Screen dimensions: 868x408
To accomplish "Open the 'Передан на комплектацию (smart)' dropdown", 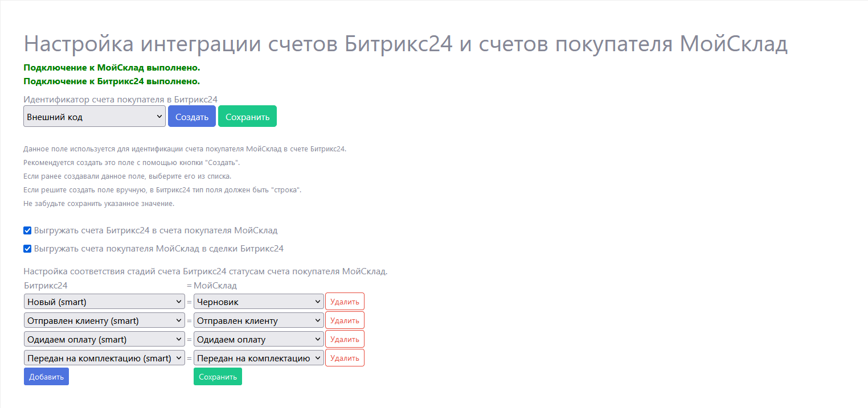I will (x=104, y=358).
